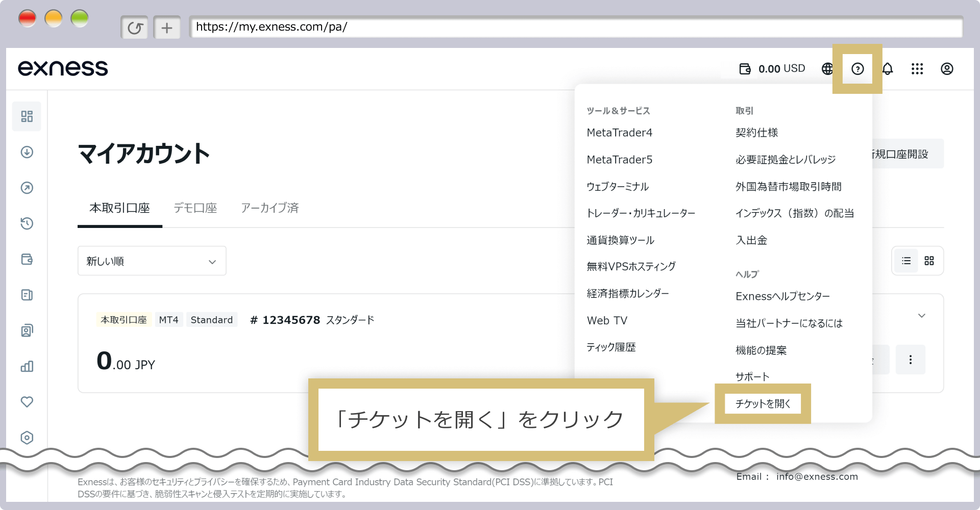Image resolution: width=980 pixels, height=510 pixels.
Task: Open Exnessヘルプセンター menu item
Action: point(782,296)
